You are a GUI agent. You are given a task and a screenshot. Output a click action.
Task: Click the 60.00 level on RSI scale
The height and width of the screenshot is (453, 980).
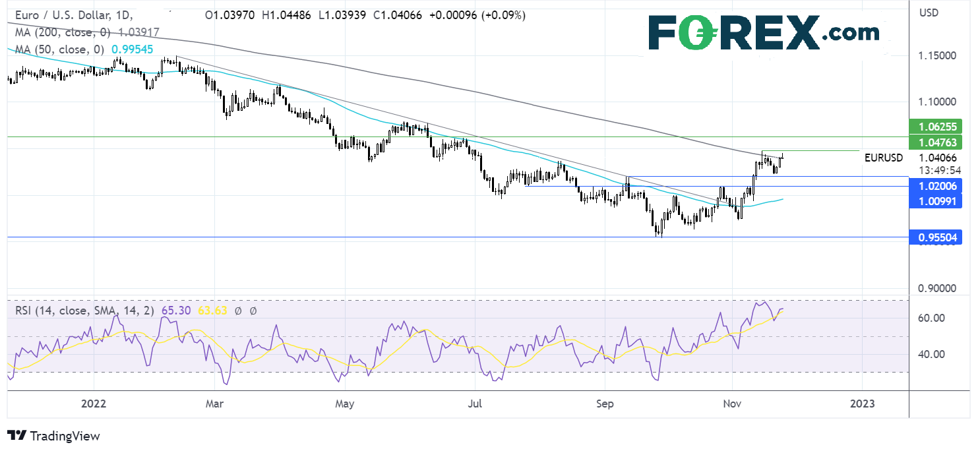[x=931, y=318]
